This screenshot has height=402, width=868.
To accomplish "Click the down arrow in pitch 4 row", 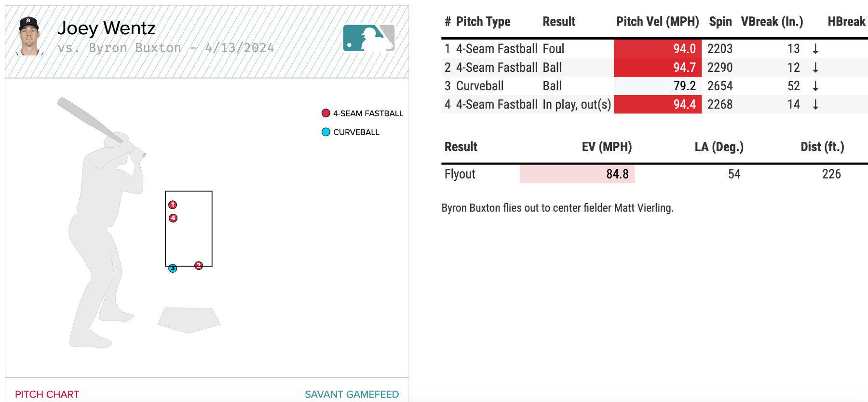I will tap(815, 104).
